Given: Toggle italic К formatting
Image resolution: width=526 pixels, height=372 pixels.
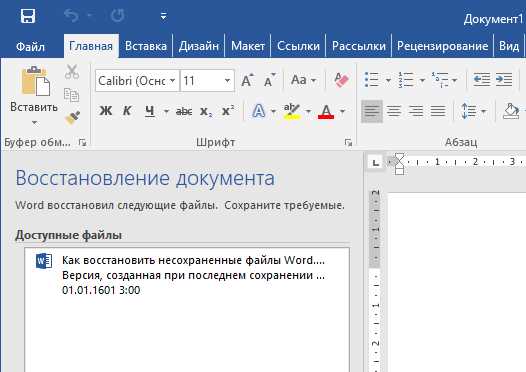Looking at the screenshot, I should coord(127,111).
